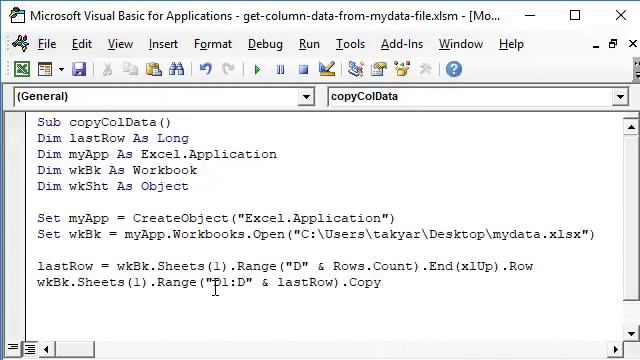
Task: Click on the text "Sub copyColData()"
Action: 104,122
